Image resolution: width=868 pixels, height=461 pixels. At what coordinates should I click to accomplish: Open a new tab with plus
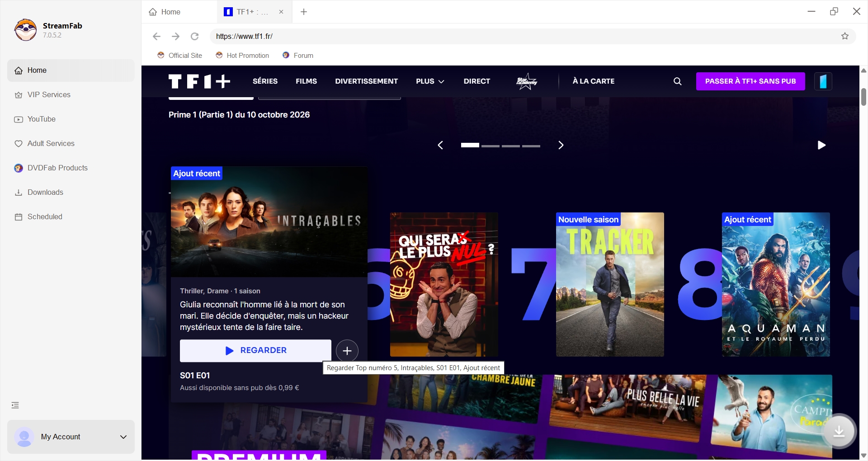click(x=304, y=12)
